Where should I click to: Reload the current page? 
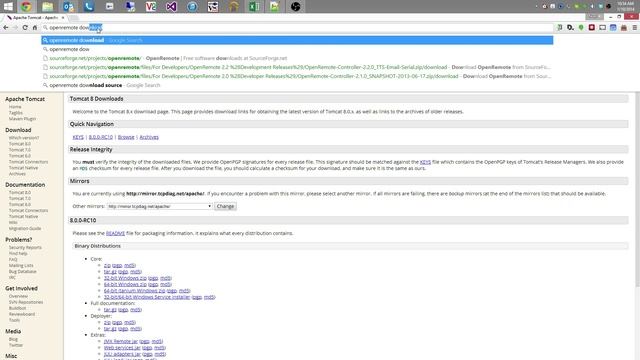pos(25,27)
